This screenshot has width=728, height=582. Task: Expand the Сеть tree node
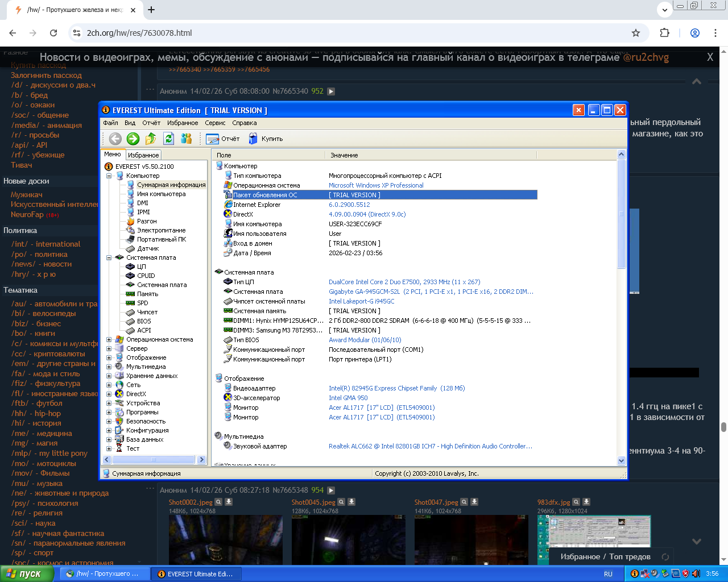pos(109,385)
